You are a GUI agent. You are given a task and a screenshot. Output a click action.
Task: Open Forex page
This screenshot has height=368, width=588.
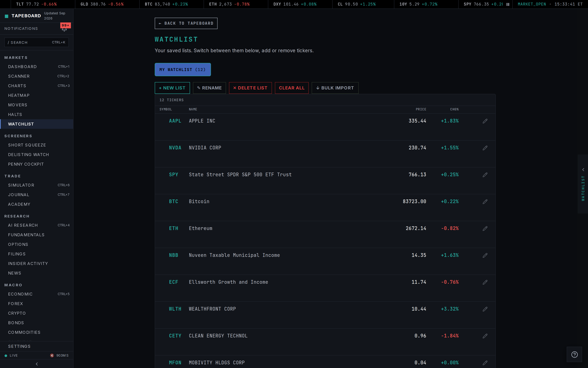(x=37, y=304)
